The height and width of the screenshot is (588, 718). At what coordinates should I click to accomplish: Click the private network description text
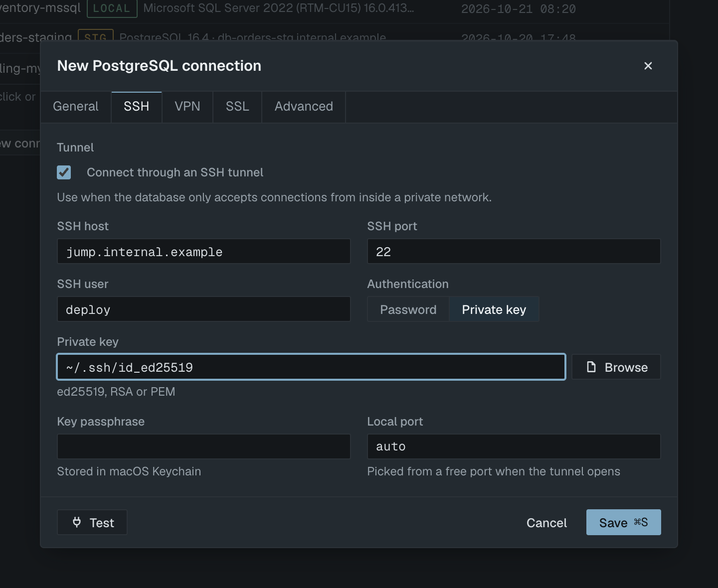click(x=274, y=197)
